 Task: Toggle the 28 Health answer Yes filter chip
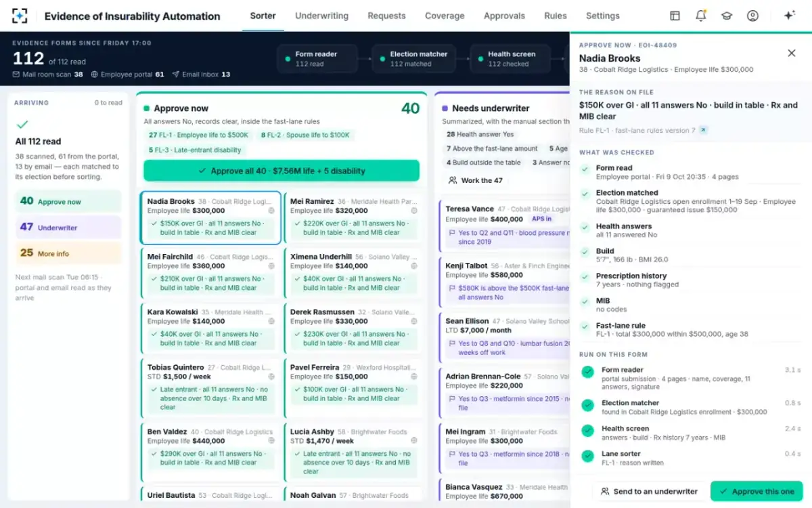(x=480, y=134)
